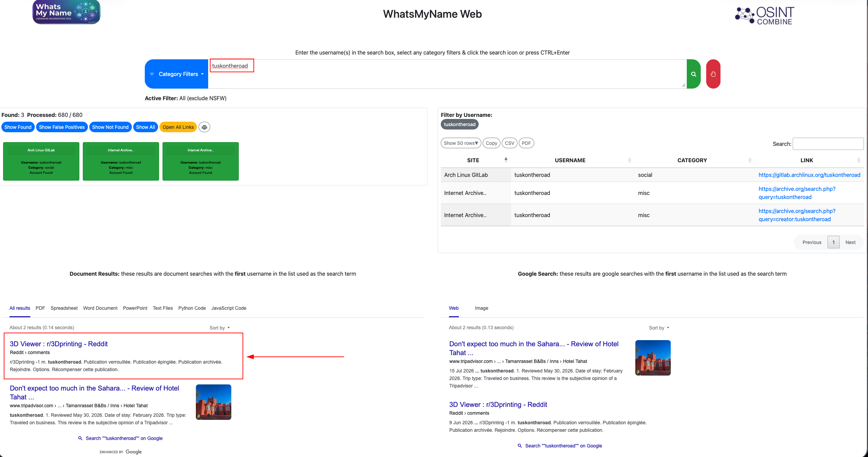
Task: Expand the Show 50 rows dropdown
Action: point(461,143)
